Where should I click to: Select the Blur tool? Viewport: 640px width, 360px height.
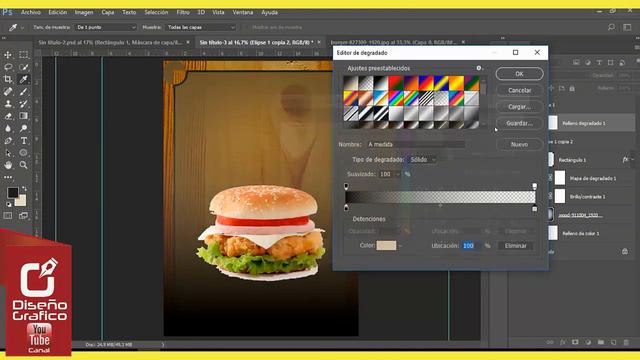8,128
